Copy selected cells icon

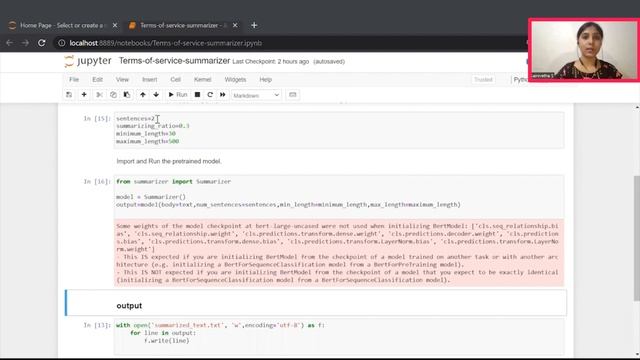[x=113, y=95]
